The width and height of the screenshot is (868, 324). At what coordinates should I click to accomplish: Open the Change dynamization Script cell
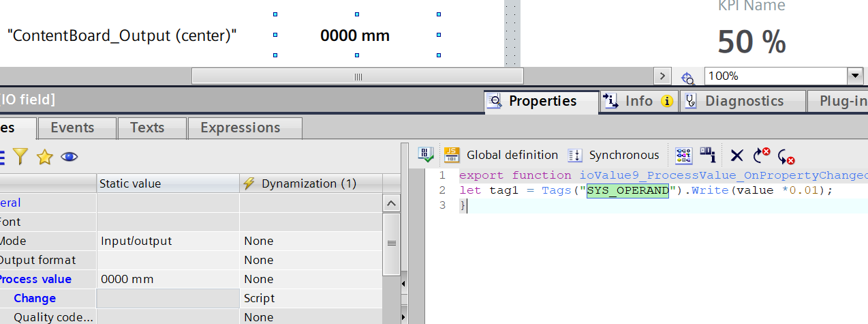coord(309,298)
